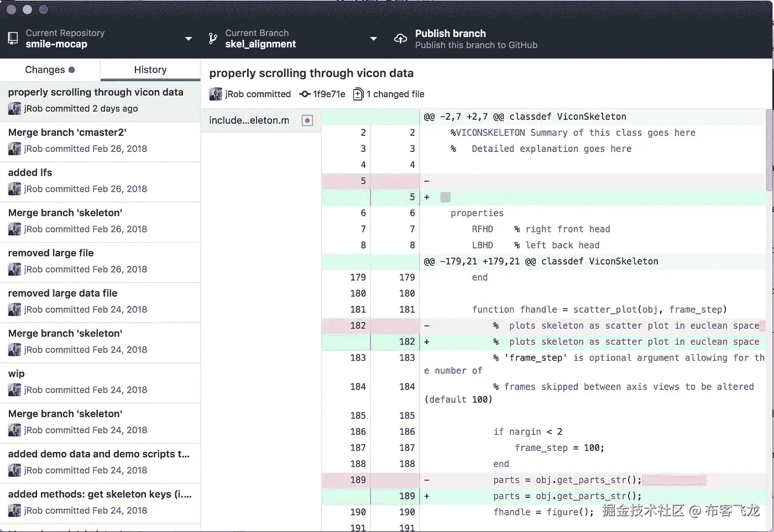The height and width of the screenshot is (532, 774).
Task: Switch to the History tab
Action: click(x=150, y=70)
